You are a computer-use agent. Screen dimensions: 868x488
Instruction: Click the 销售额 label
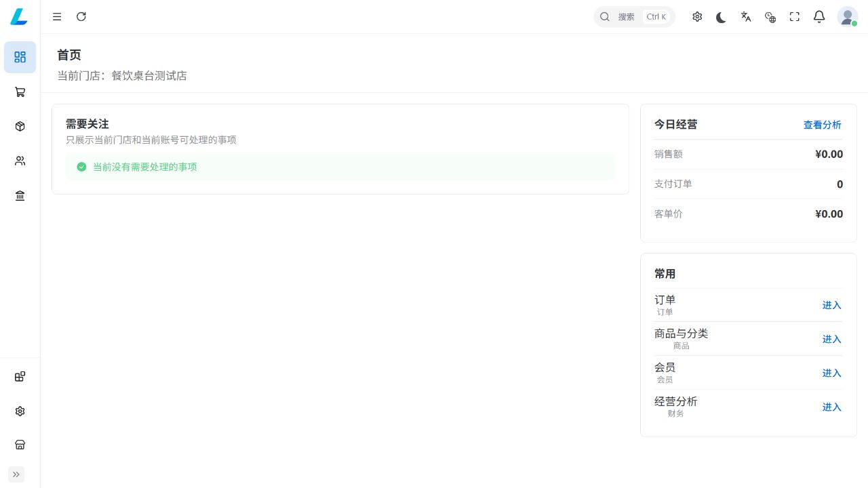(669, 155)
